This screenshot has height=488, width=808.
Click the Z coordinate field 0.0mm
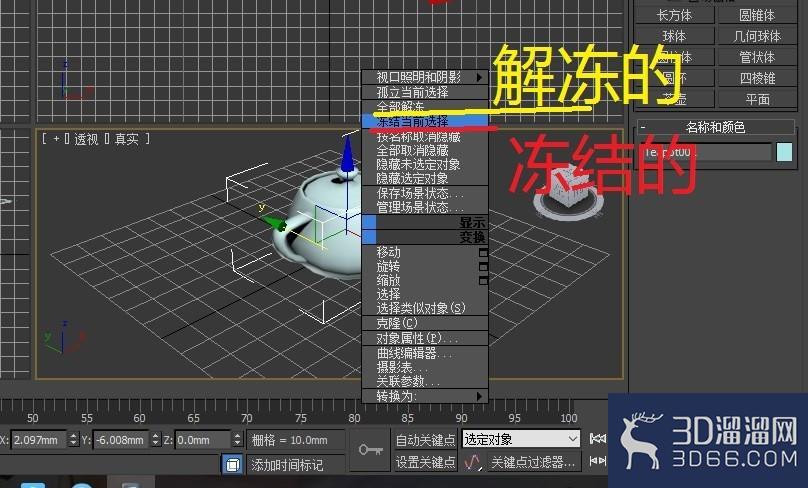pyautogui.click(x=203, y=440)
